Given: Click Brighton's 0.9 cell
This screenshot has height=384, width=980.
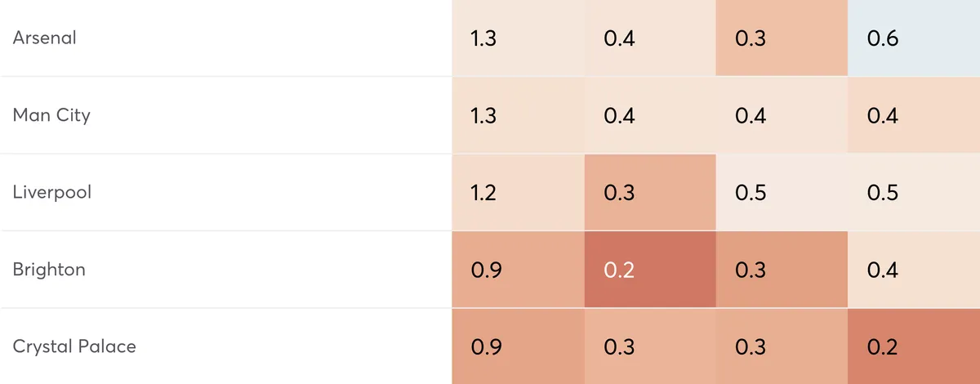Looking at the screenshot, I should (518, 270).
